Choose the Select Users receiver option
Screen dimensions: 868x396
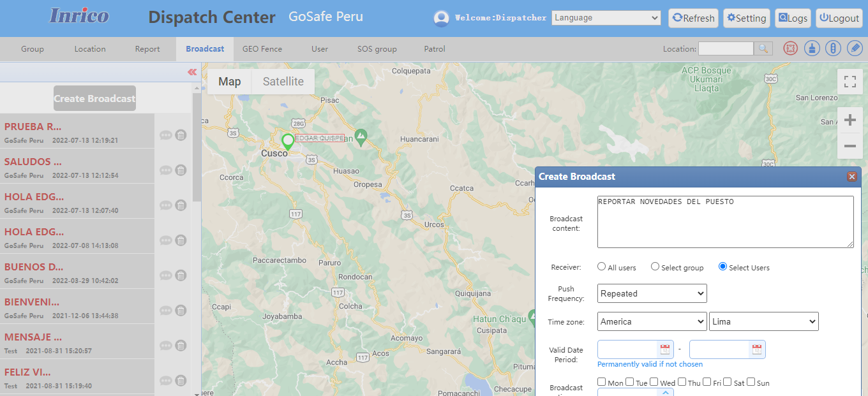pos(722,267)
